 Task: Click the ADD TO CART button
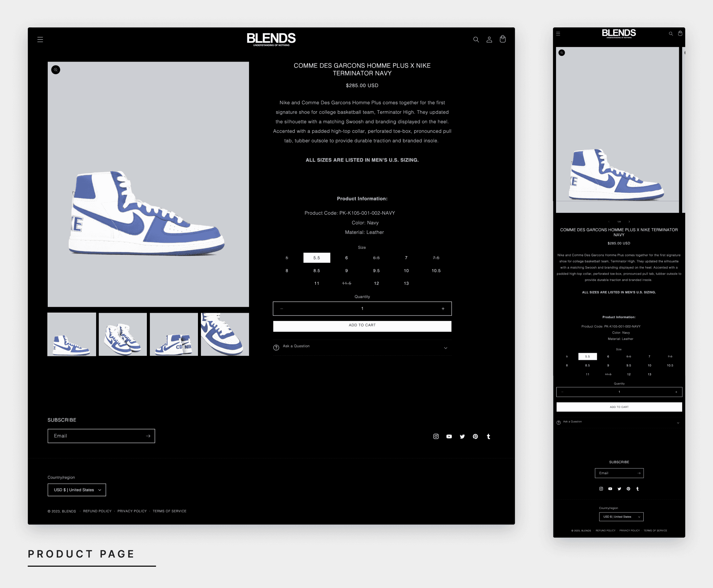click(x=362, y=325)
